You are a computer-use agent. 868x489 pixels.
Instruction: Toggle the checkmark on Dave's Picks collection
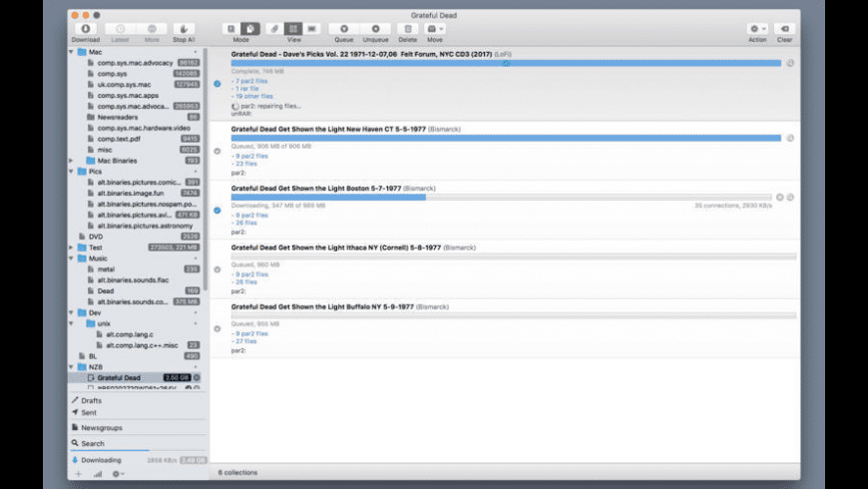[217, 84]
